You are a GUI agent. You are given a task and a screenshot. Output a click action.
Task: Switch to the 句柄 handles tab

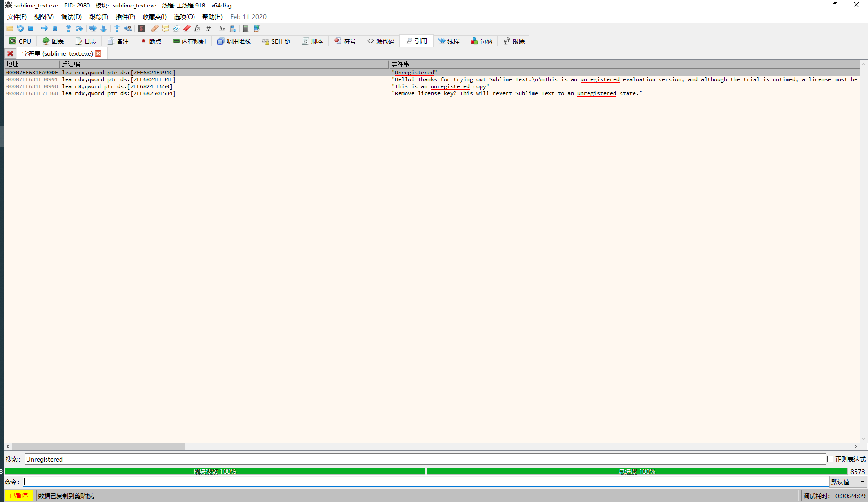click(x=481, y=41)
